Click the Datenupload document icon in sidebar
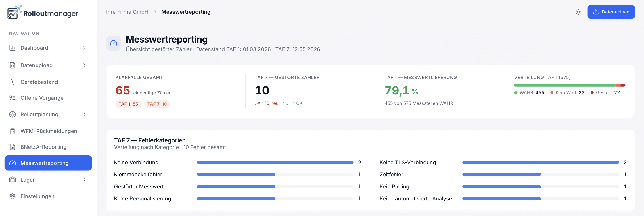644x216 pixels. (x=12, y=65)
